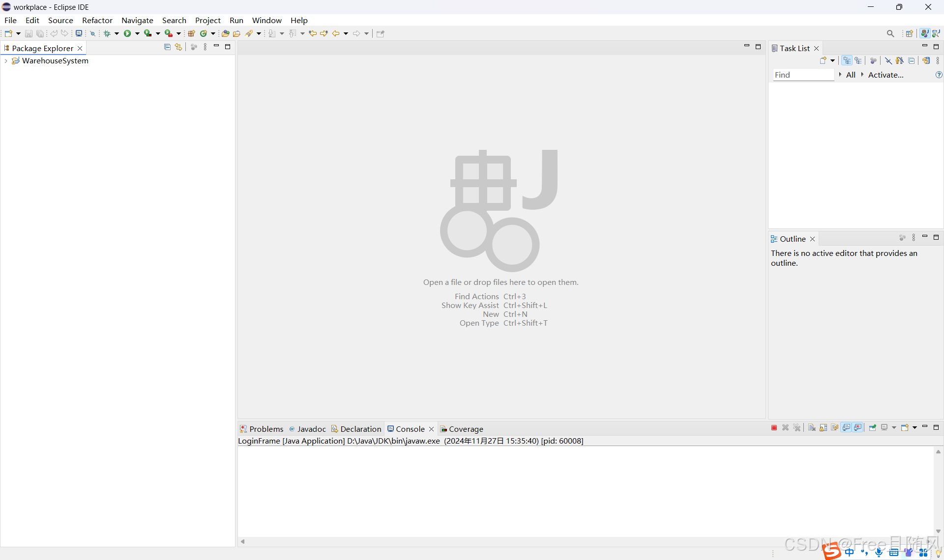This screenshot has width=944, height=560.
Task: Click the Find field in Task List
Action: point(803,75)
